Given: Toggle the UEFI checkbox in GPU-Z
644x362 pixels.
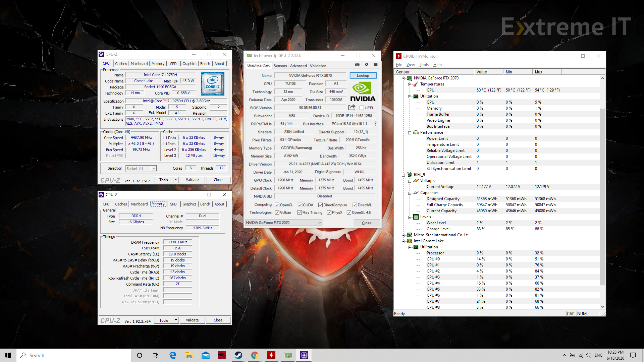Looking at the screenshot, I should point(362,108).
